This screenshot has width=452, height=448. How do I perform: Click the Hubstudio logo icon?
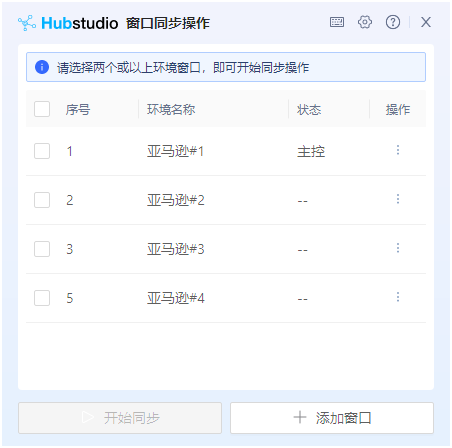[x=27, y=23]
